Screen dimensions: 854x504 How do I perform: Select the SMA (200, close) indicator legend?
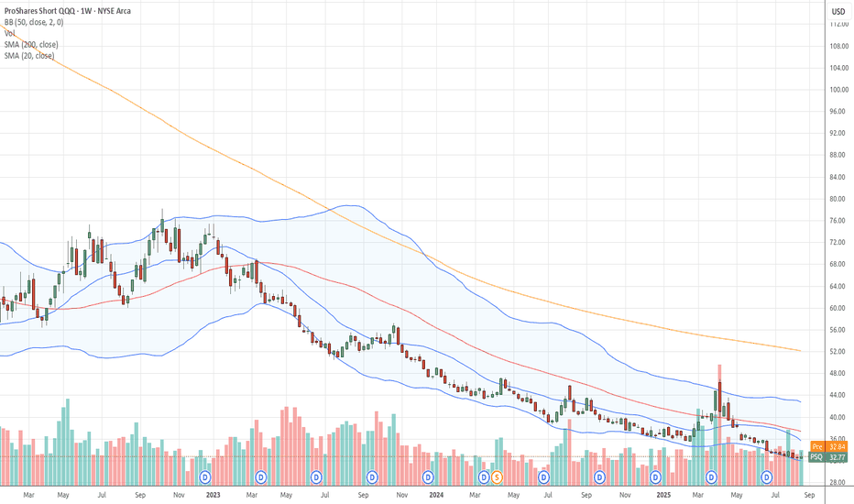point(31,45)
